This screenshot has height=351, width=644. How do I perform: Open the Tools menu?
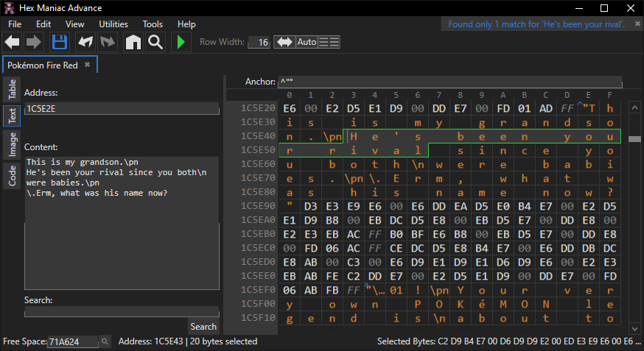coord(153,24)
